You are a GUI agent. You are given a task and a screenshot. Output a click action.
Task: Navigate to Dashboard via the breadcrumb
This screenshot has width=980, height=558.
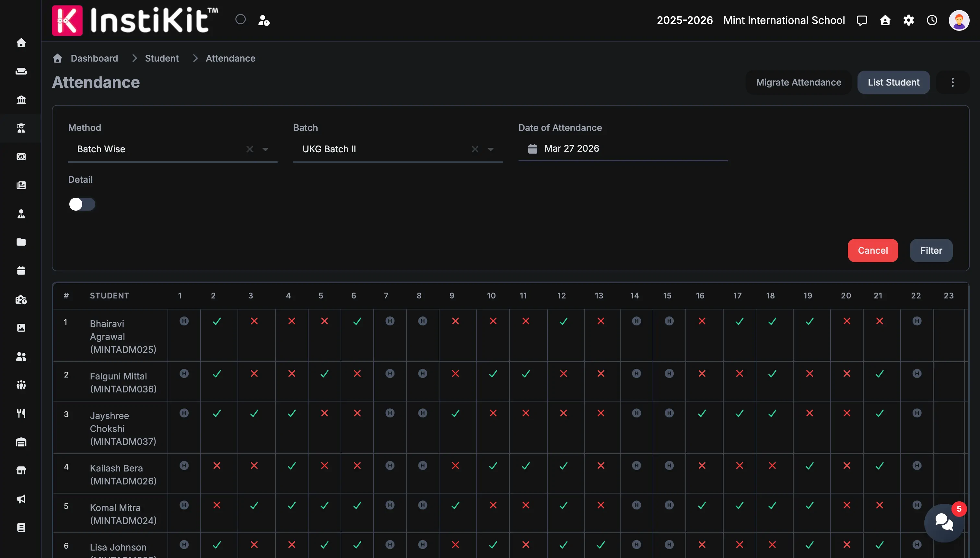94,58
